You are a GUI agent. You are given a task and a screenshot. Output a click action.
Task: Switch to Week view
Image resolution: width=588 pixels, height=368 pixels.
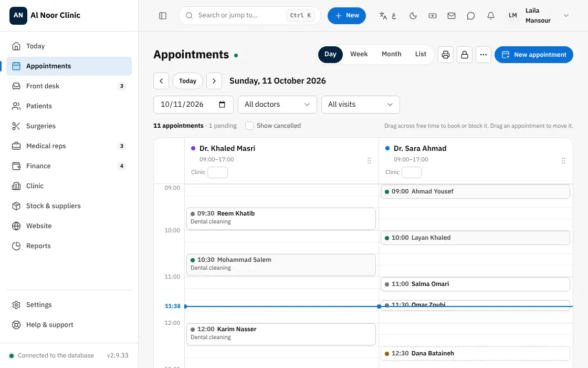(x=359, y=55)
